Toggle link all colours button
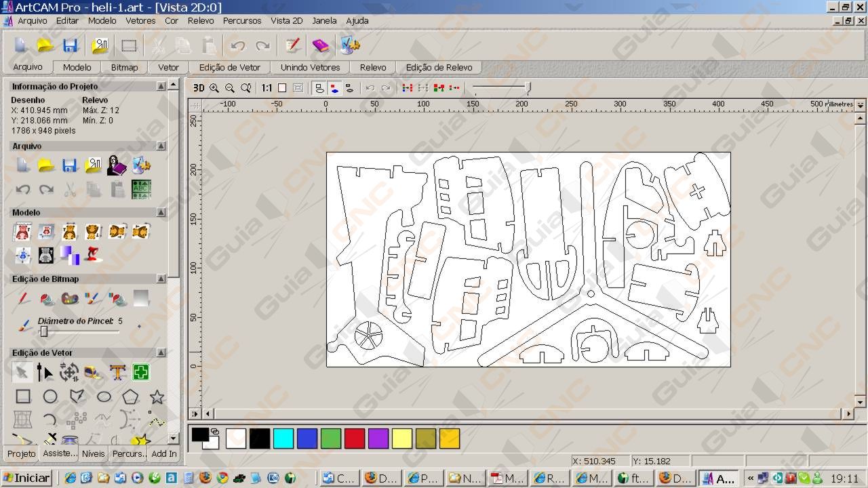The height and width of the screenshot is (488, 868). pyautogui.click(x=408, y=88)
